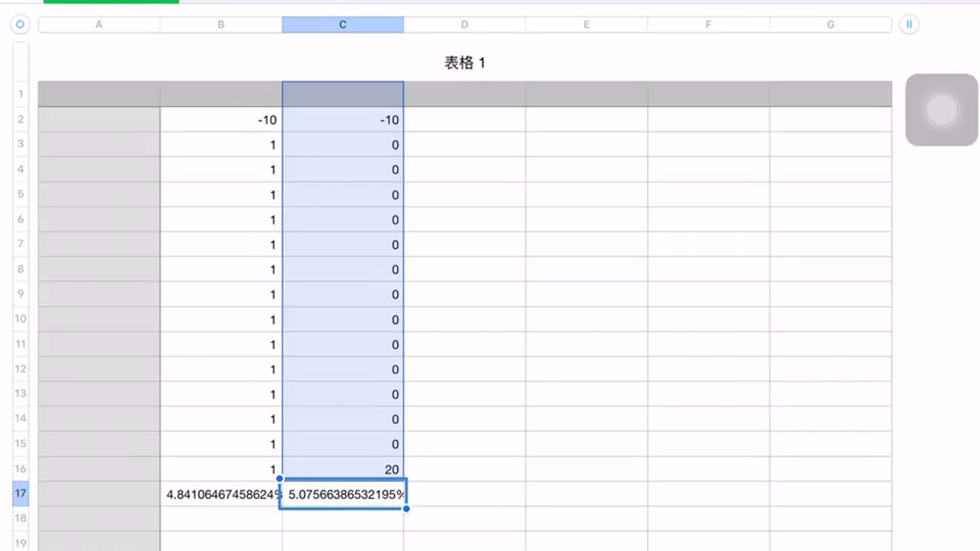The image size is (980, 551).
Task: Select column header A
Action: point(99,24)
